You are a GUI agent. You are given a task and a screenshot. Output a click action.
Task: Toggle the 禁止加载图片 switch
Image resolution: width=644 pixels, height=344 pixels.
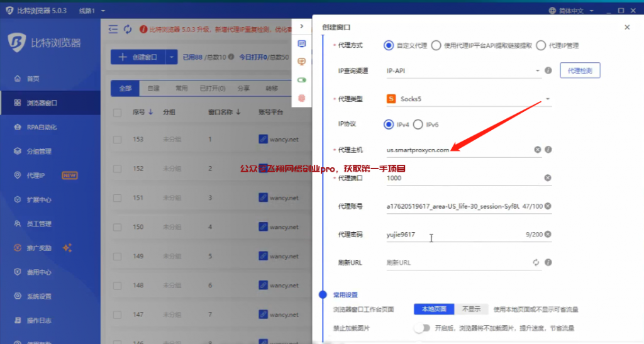point(422,328)
